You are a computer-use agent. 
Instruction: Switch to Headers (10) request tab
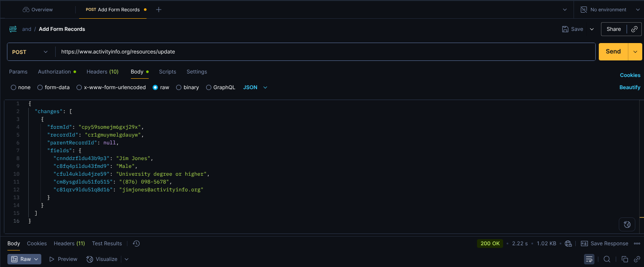102,72
